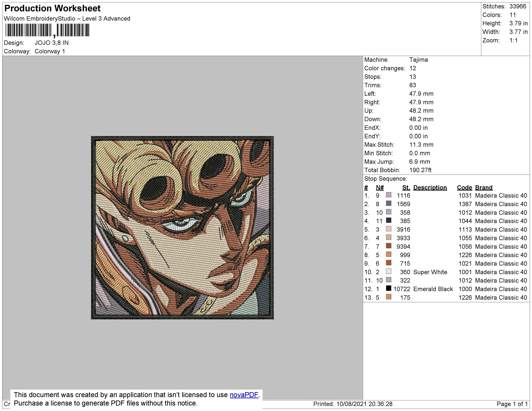Click the stitch count 9394 in row 7
This screenshot has width=532, height=411.
[403, 247]
